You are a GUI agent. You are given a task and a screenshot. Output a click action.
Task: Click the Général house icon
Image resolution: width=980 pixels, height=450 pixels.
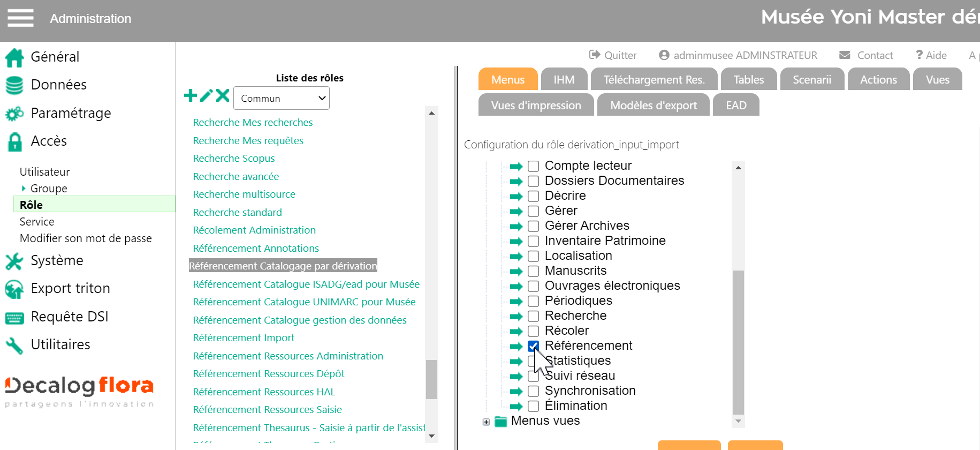click(x=14, y=57)
